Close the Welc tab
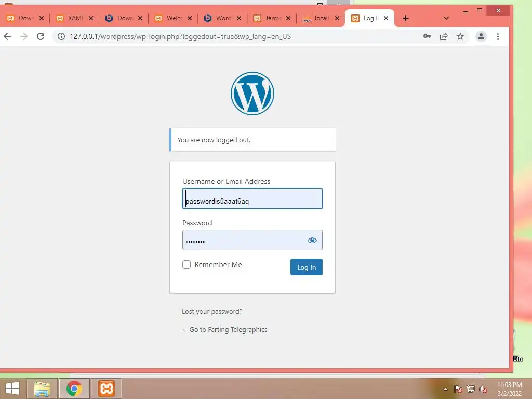The width and height of the screenshot is (532, 399). point(190,18)
